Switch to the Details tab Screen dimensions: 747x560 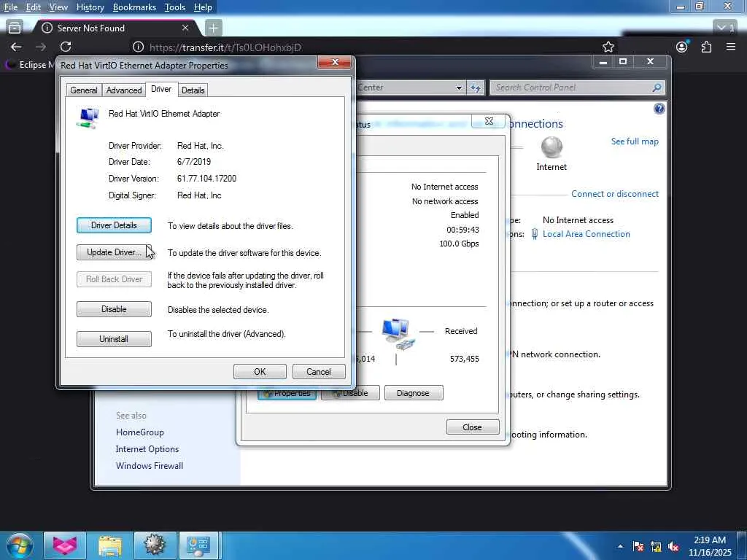[x=193, y=90]
